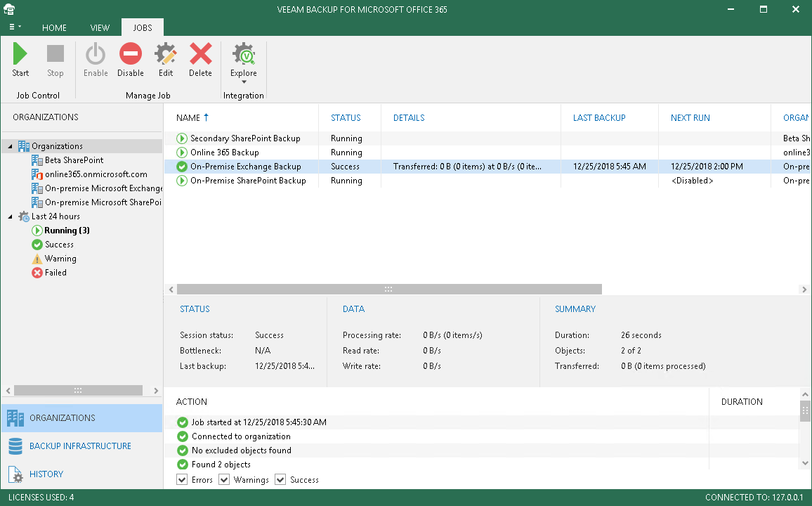Screen dimensions: 812x506
Task: Select online365.onmicrosoft.com organization
Action: [x=96, y=174]
